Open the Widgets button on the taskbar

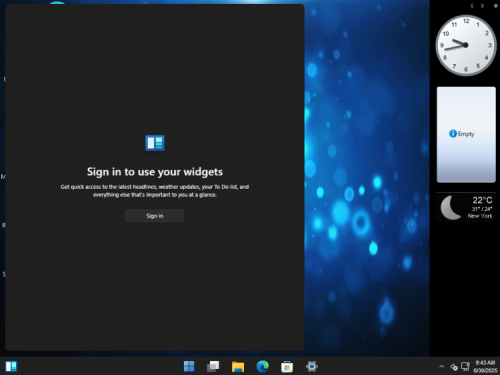tap(11, 366)
